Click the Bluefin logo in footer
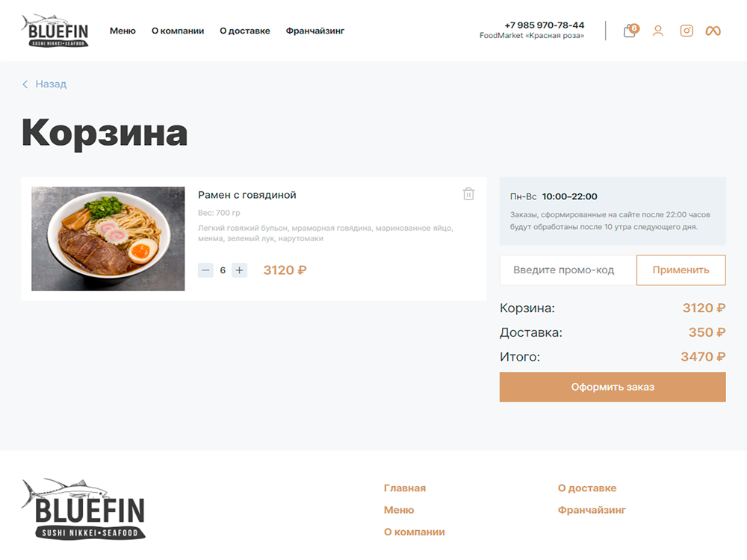This screenshot has width=747, height=560. (x=84, y=508)
